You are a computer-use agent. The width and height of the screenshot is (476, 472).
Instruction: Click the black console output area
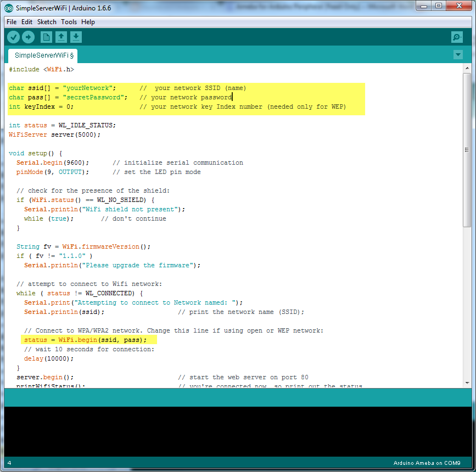coord(238,431)
